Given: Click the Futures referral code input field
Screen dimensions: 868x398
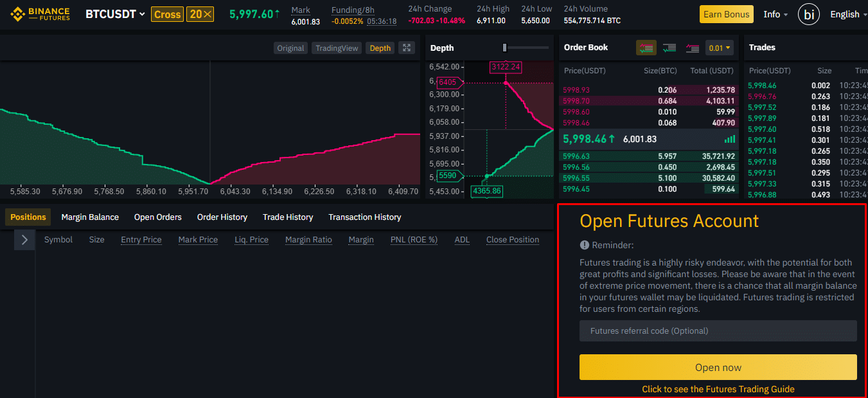Looking at the screenshot, I should tap(718, 331).
